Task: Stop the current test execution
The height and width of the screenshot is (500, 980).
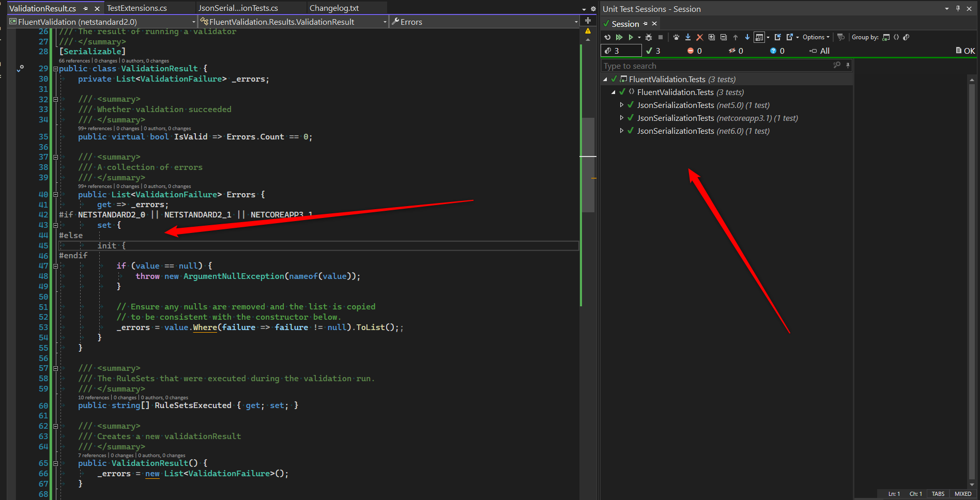Action: click(x=660, y=37)
